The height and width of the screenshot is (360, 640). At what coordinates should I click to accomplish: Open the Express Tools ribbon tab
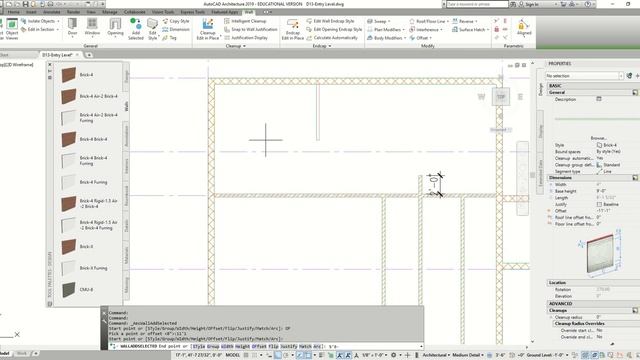click(192, 12)
